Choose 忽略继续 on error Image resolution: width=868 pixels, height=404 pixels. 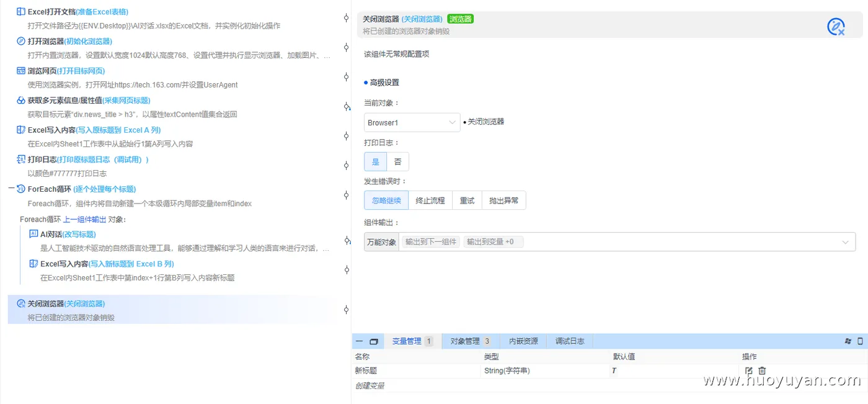pos(386,200)
